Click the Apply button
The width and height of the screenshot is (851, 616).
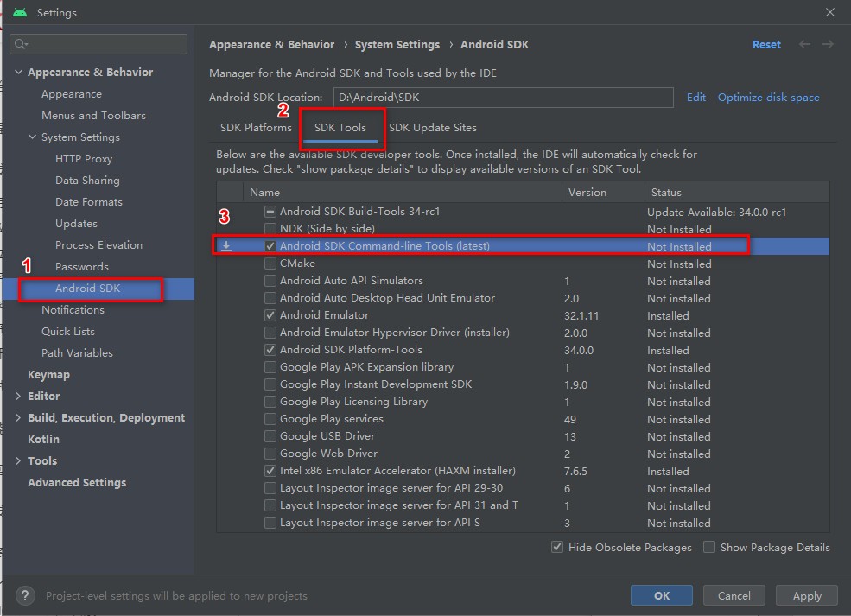(x=806, y=595)
